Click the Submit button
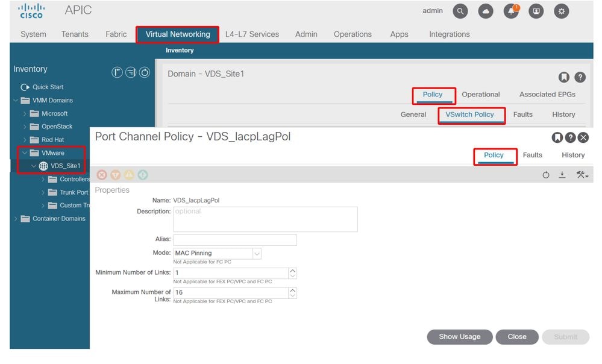This screenshot has width=602, height=364. (565, 337)
